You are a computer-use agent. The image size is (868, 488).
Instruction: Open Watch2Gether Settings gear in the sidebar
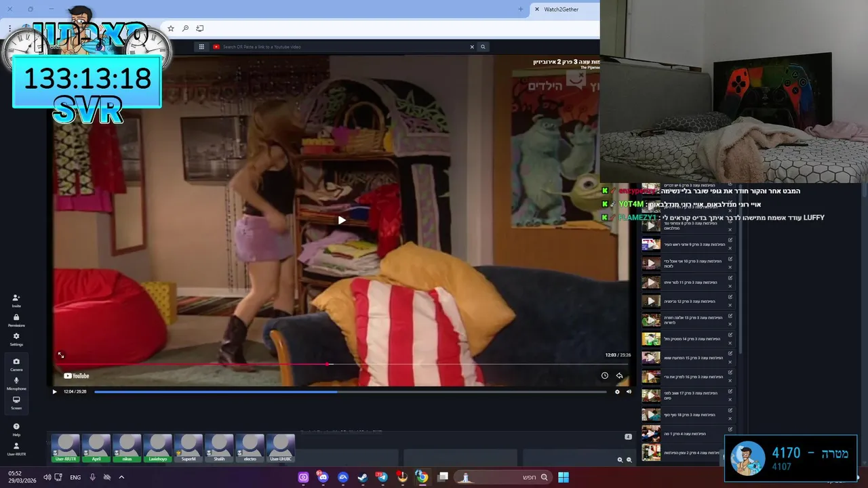coord(16,339)
